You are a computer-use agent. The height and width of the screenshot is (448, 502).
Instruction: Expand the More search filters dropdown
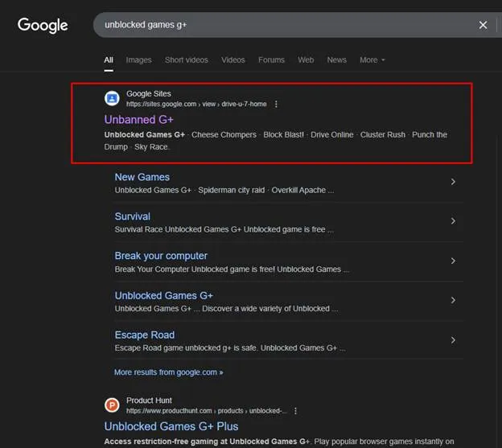tap(372, 60)
